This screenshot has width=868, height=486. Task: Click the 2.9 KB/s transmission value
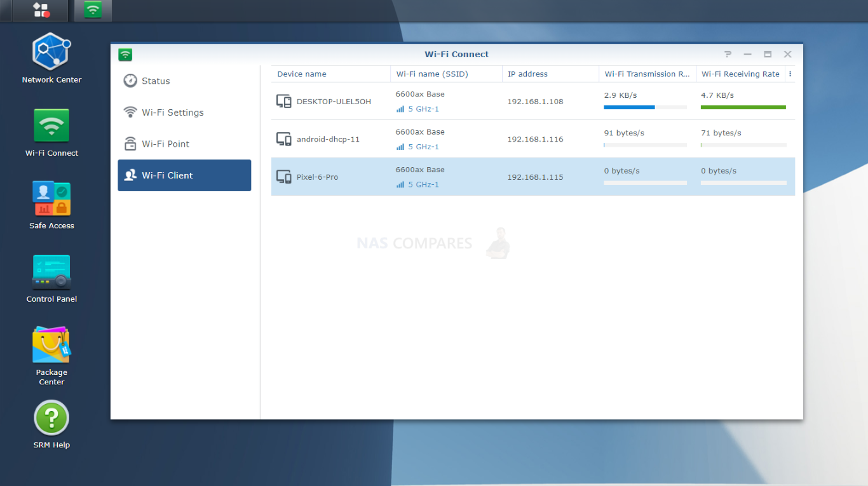tap(620, 95)
